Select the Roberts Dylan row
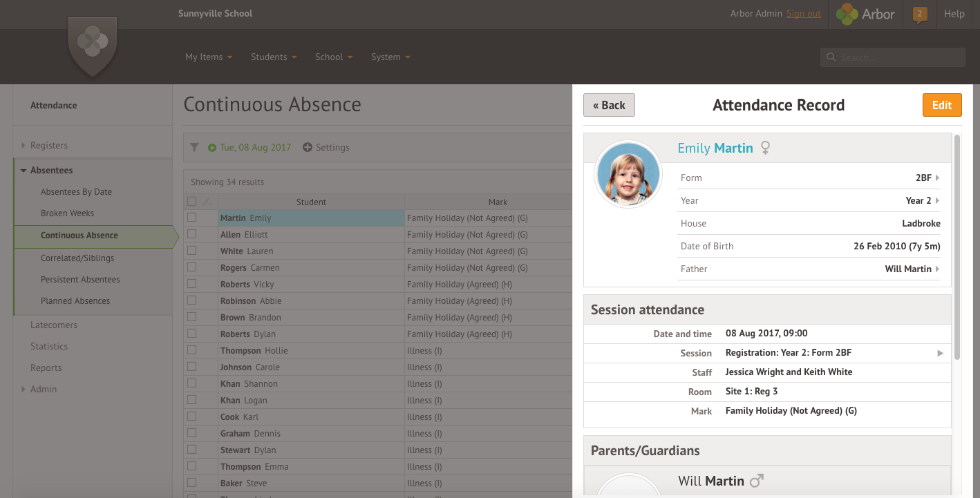980x498 pixels. 377,334
